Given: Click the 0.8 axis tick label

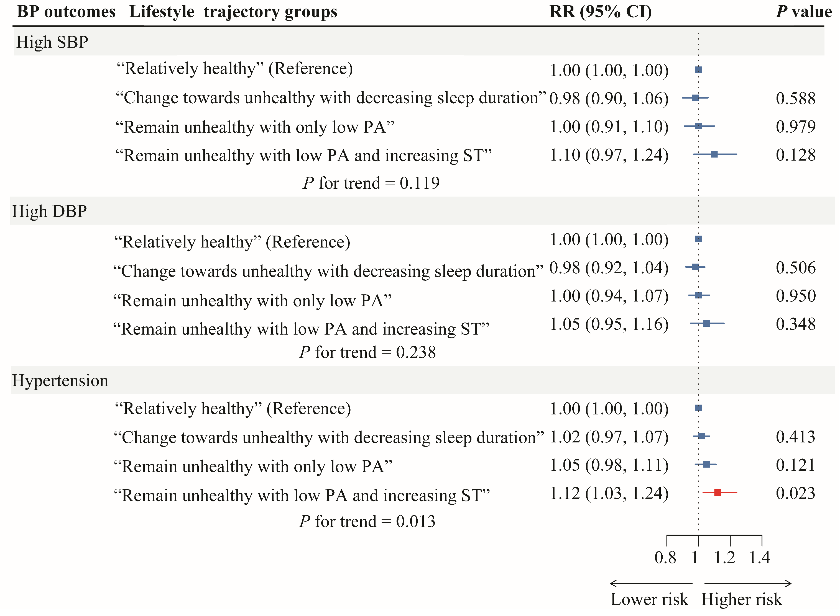Looking at the screenshot, I should 665,558.
